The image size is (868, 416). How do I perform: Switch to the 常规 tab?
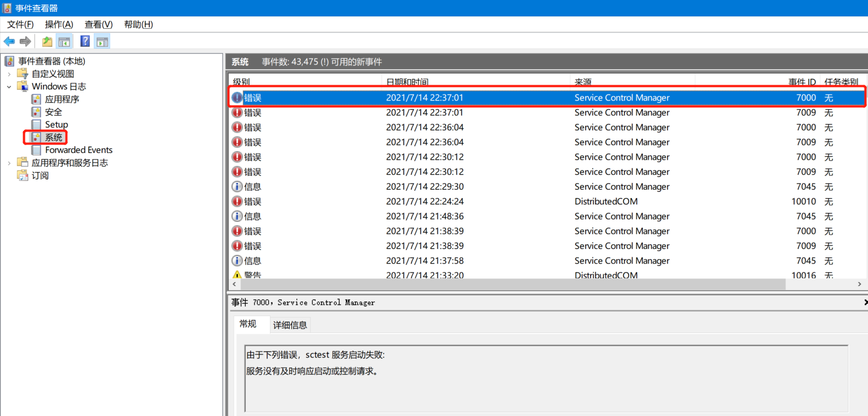pyautogui.click(x=248, y=323)
